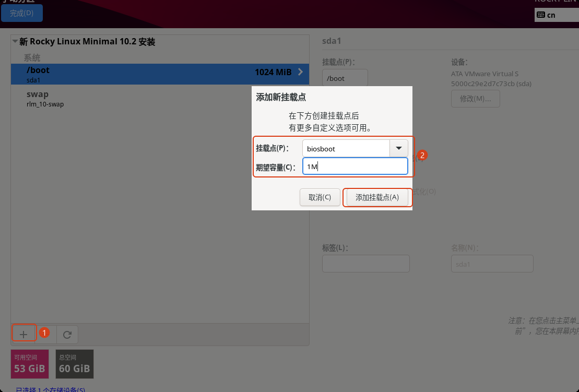Click the 完成(D) done button
Image resolution: width=579 pixels, height=392 pixels.
[x=22, y=13]
